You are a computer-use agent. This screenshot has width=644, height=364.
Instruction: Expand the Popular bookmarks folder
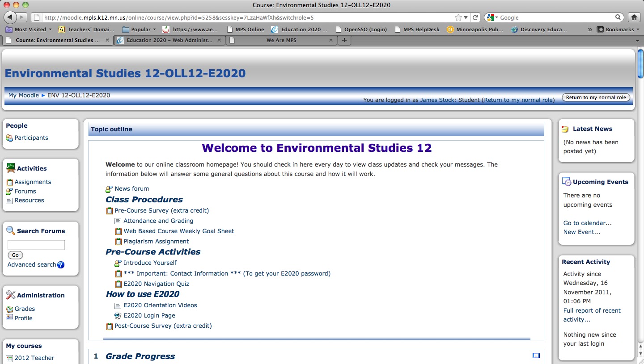pyautogui.click(x=139, y=29)
